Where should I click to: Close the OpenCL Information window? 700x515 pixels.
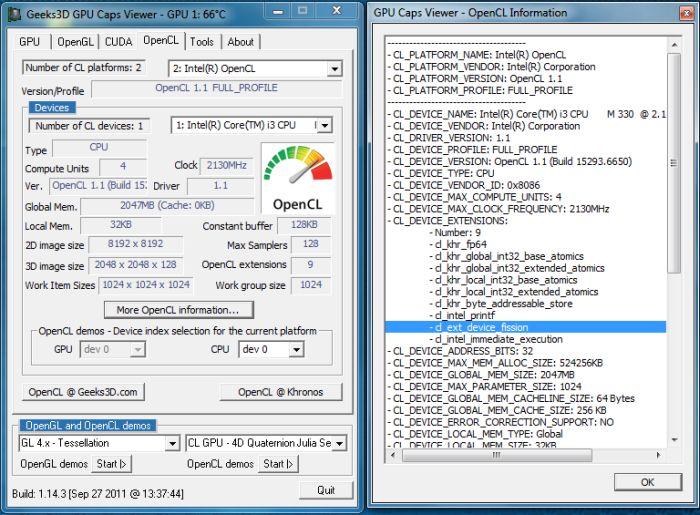686,13
